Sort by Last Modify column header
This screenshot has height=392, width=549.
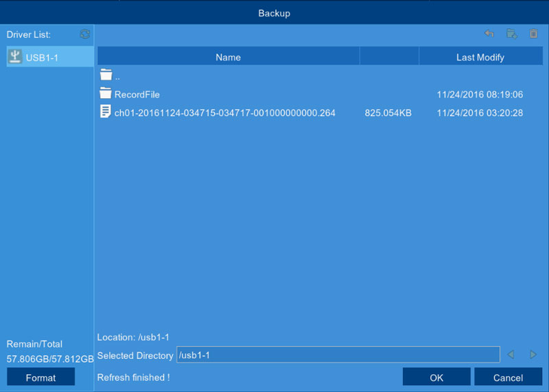[x=480, y=56]
